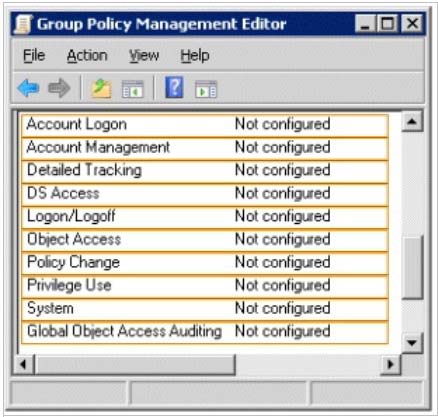Viewport: 438px width, 417px height.
Task: Click the Up One Level folder icon
Action: click(101, 89)
